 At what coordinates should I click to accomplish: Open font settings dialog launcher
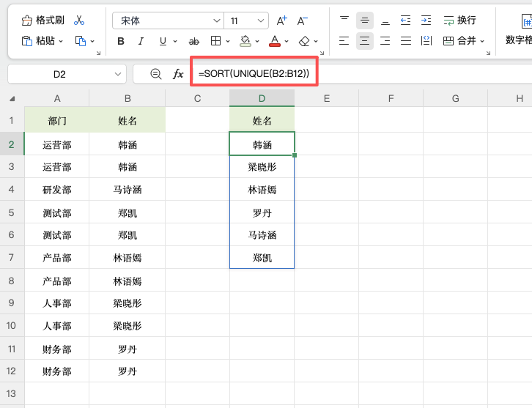pos(322,53)
